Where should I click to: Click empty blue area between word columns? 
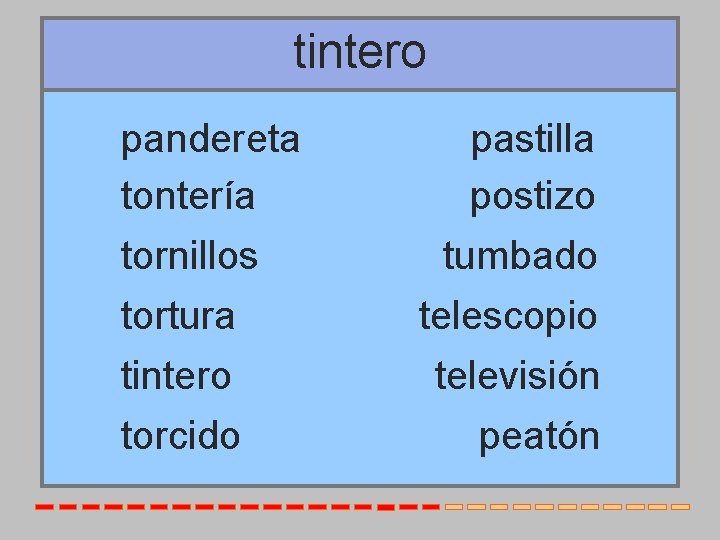tap(360, 285)
